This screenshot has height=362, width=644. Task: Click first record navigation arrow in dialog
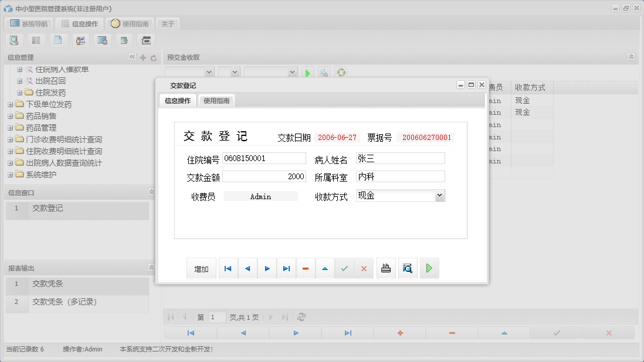[x=228, y=268]
